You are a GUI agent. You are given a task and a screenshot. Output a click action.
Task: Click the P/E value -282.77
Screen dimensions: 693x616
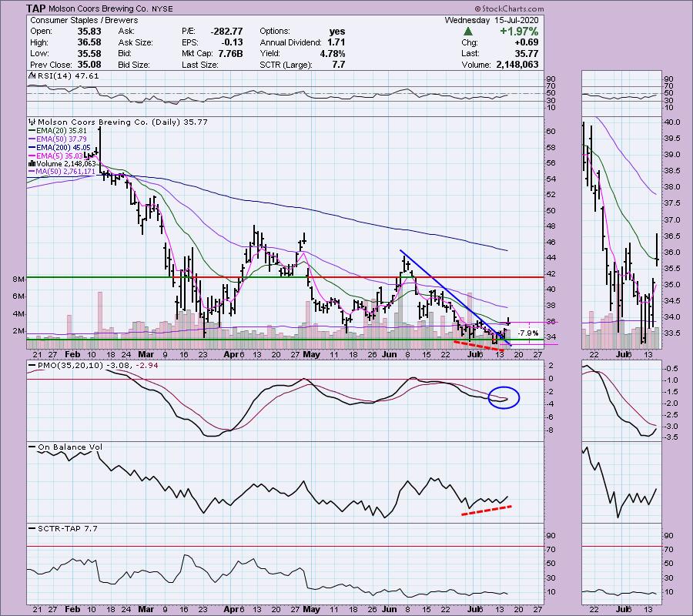point(226,32)
